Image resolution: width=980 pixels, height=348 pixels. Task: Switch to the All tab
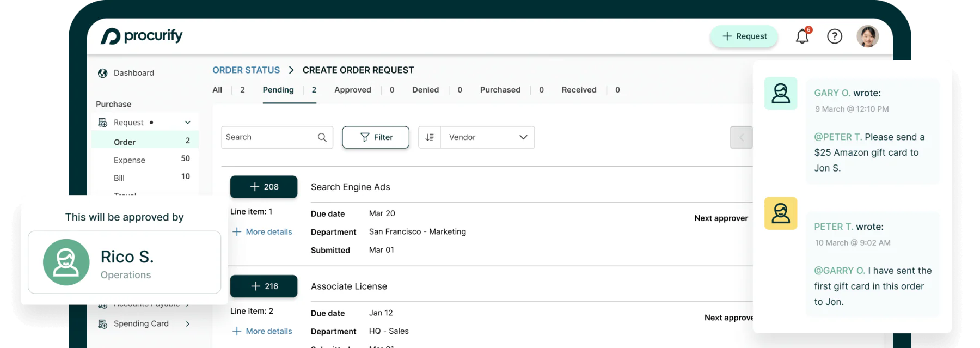(x=217, y=90)
